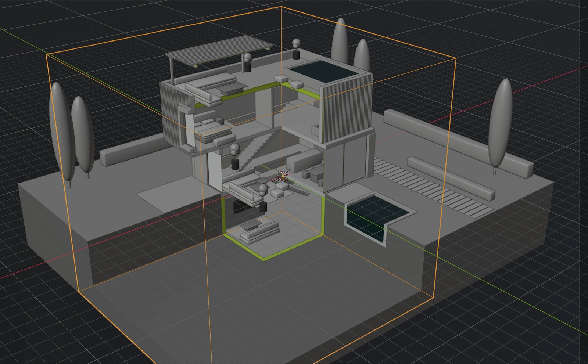The width and height of the screenshot is (588, 364).
Task: Select the slatted pergola on the rooftop
Action: [219, 51]
